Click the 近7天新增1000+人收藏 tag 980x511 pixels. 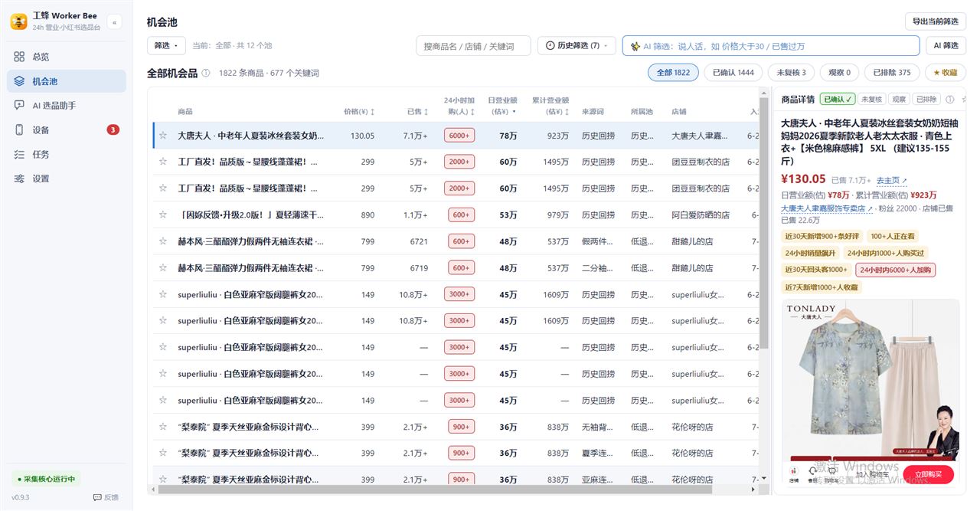click(822, 287)
